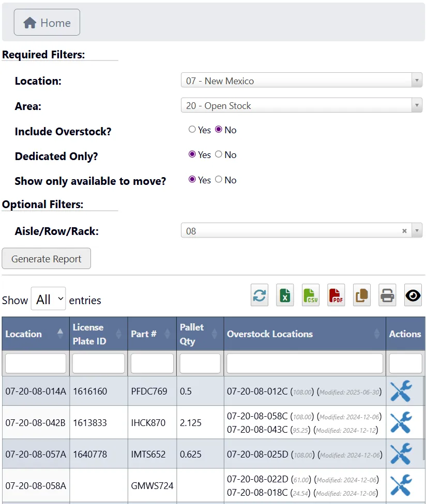Open tools action for row 07-20-08-058A

(x=401, y=485)
